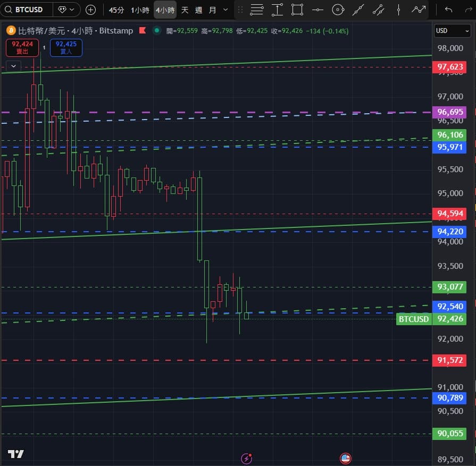
Task: Click the 94,594 red price label
Action: pyautogui.click(x=449, y=214)
